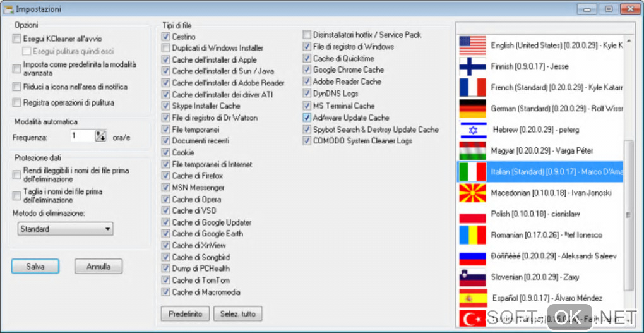Click the Frequenza spinner arrows
644x333 pixels.
(x=100, y=136)
